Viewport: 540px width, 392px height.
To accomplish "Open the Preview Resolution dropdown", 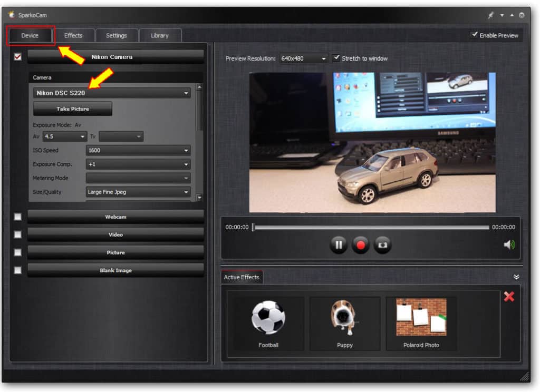I will [x=304, y=58].
